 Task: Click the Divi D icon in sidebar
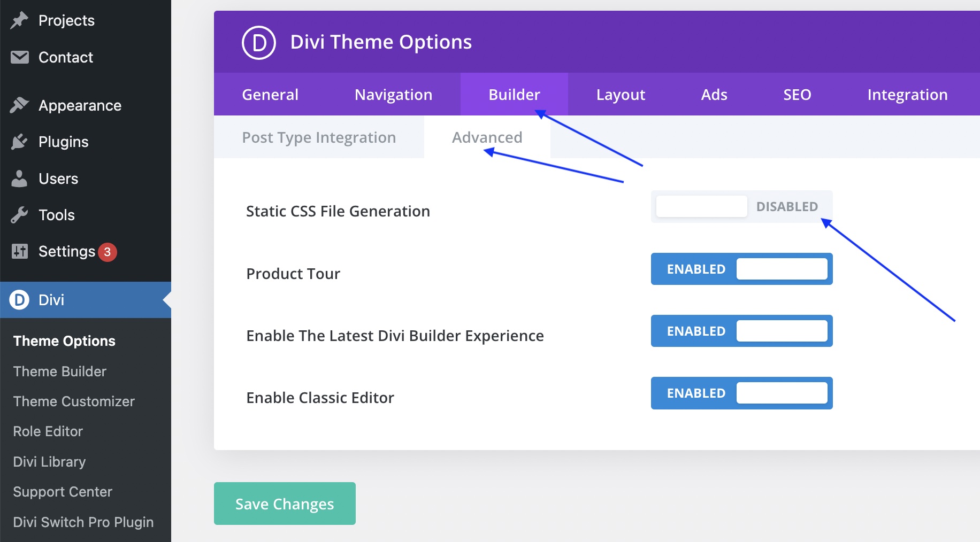[x=19, y=300]
